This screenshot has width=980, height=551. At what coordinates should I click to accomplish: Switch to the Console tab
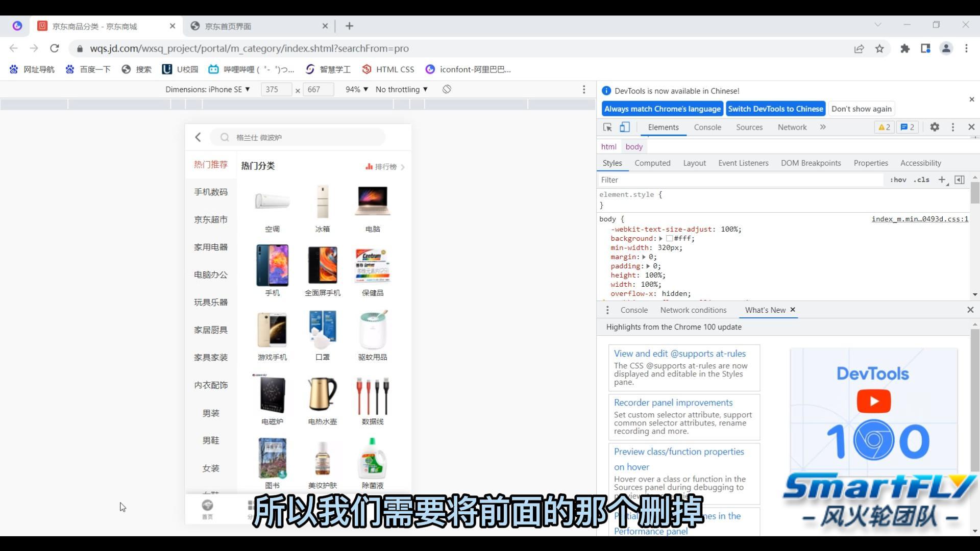pyautogui.click(x=707, y=127)
